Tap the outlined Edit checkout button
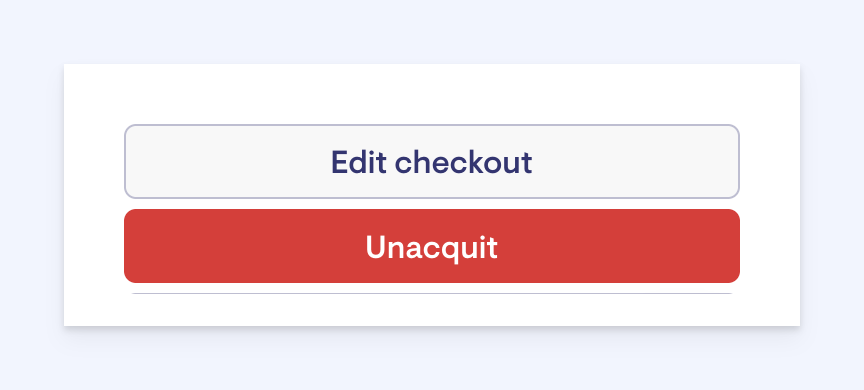The height and width of the screenshot is (390, 864). click(431, 161)
